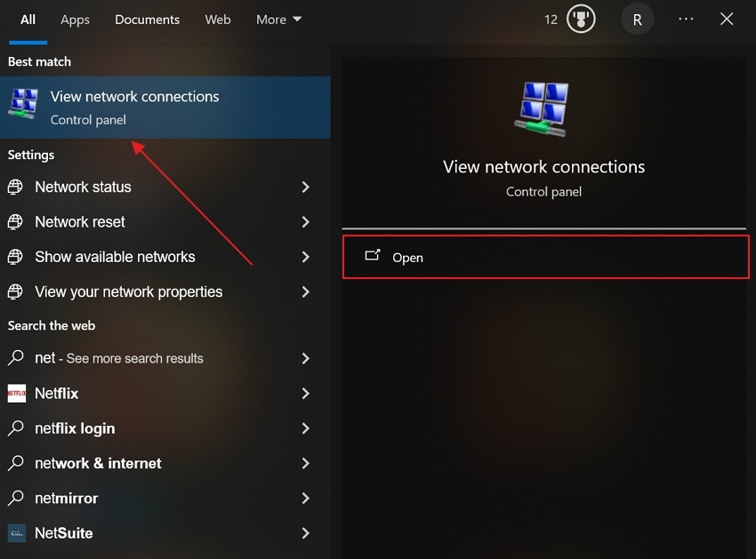Select the netflix login suggestion
The image size is (756, 559).
165,428
